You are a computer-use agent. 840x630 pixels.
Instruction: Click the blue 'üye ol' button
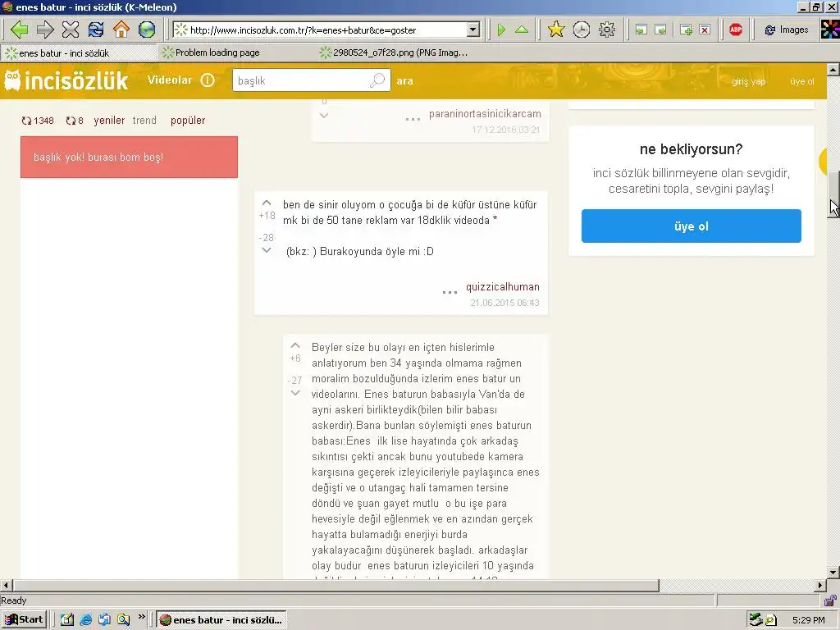point(691,226)
